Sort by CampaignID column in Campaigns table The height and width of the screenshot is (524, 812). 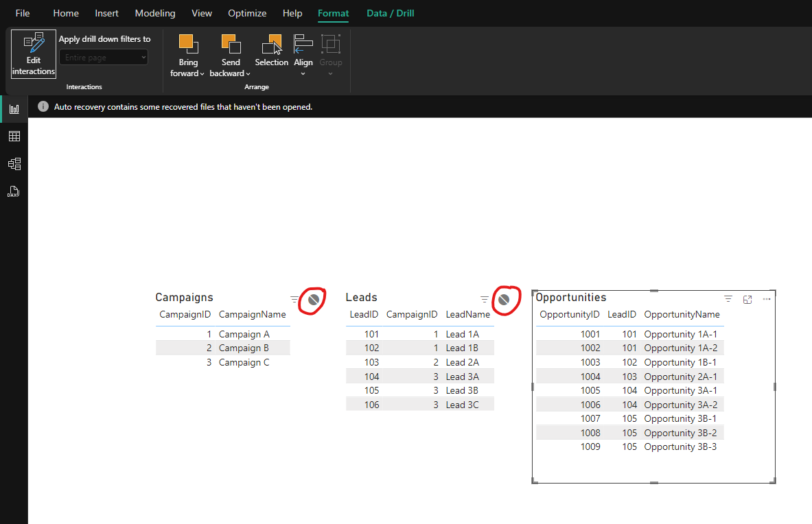(185, 315)
